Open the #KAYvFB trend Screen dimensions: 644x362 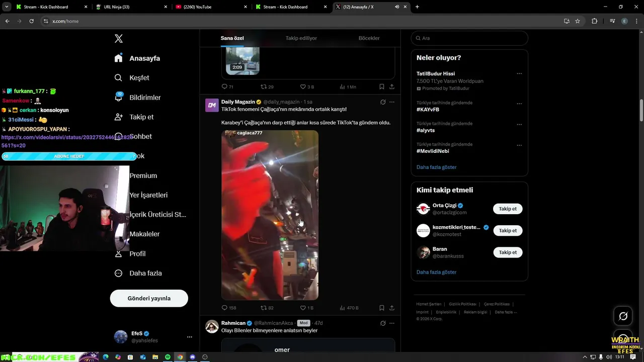(x=428, y=110)
